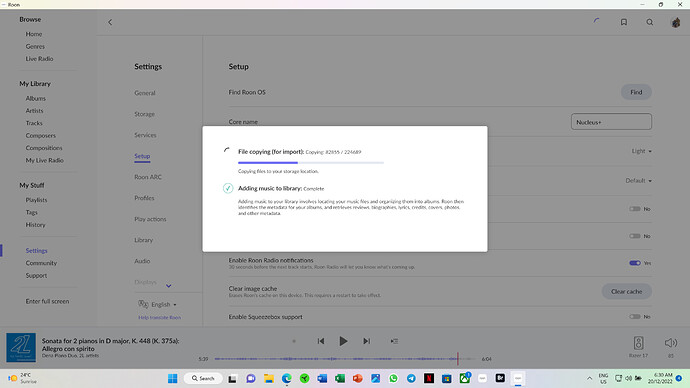Image resolution: width=690 pixels, height=388 pixels.
Task: Skip to the next track
Action: (x=367, y=341)
